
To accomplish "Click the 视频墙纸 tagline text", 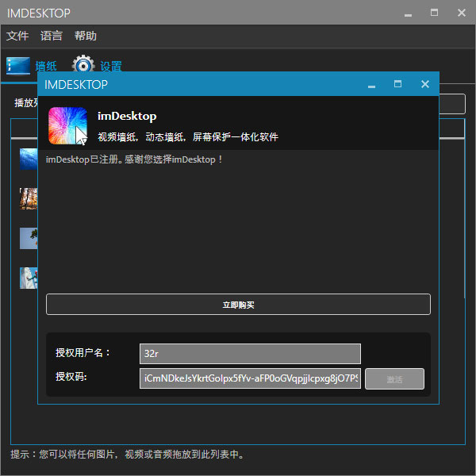I will [x=188, y=137].
